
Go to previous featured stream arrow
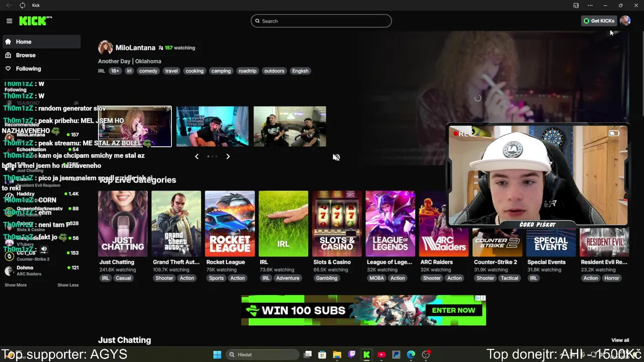pos(197,156)
